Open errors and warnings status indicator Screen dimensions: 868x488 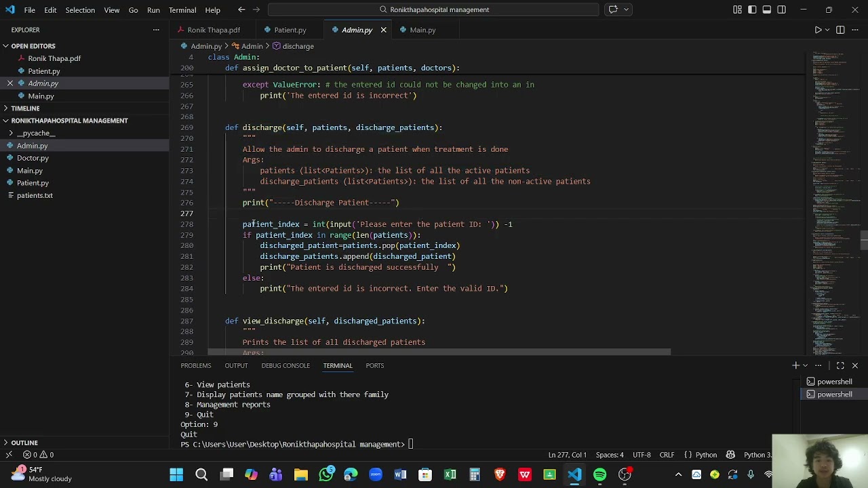pyautogui.click(x=38, y=455)
